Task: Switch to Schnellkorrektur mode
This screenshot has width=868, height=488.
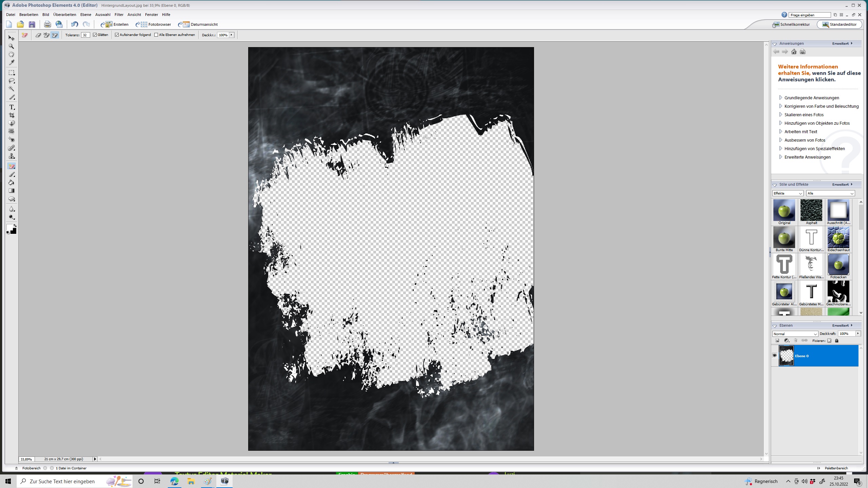Action: [x=791, y=24]
